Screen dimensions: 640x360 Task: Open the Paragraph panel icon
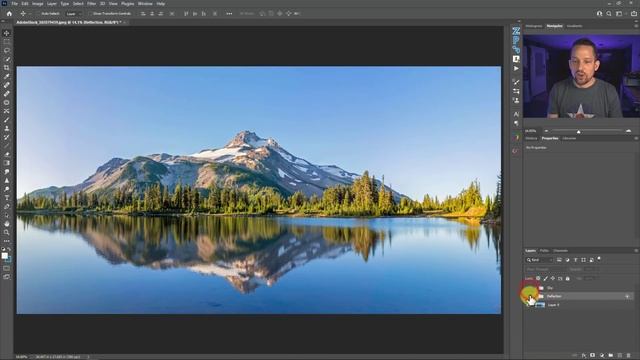pyautogui.click(x=516, y=123)
